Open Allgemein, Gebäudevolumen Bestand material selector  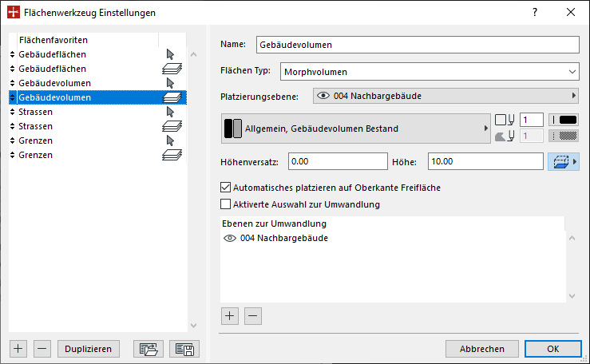(355, 129)
